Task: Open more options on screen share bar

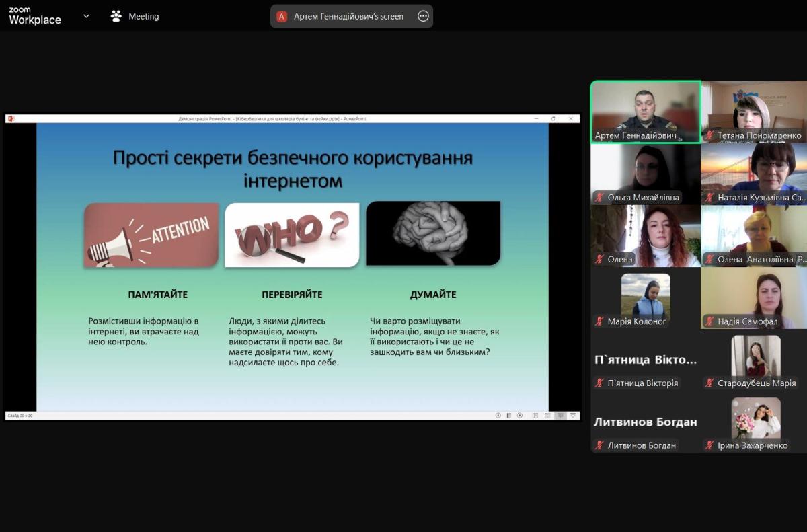Action: click(x=423, y=16)
